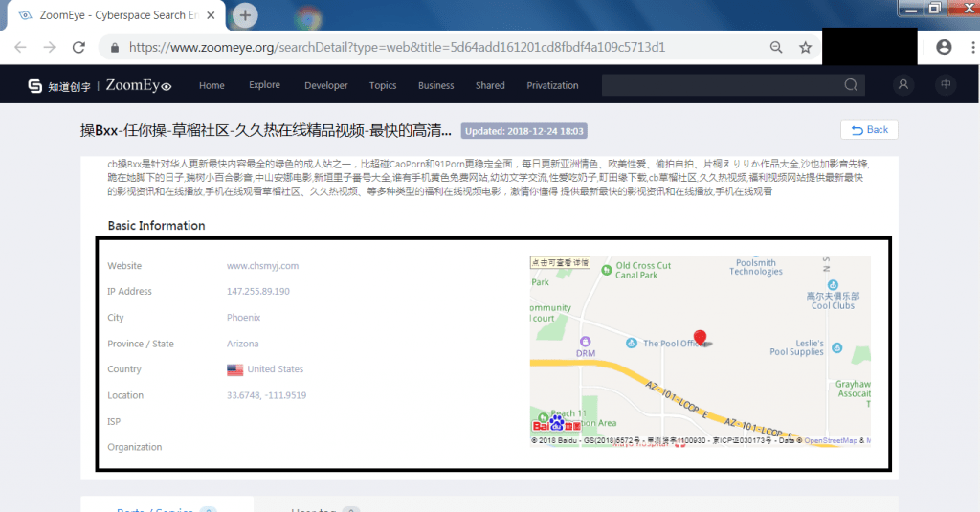
Task: Click the Website field label
Action: tap(124, 266)
